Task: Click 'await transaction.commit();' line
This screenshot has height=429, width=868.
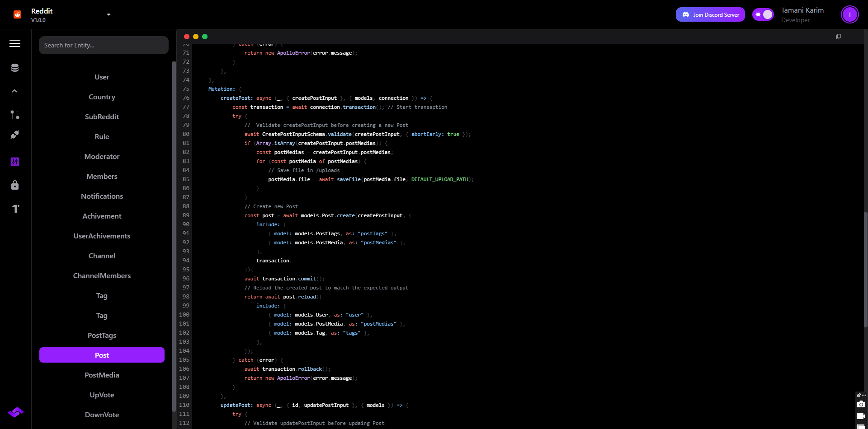Action: pos(284,279)
